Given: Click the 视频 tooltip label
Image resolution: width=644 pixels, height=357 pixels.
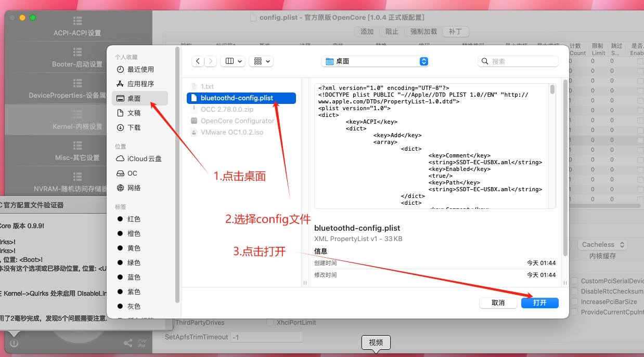Looking at the screenshot, I should click(x=376, y=342).
